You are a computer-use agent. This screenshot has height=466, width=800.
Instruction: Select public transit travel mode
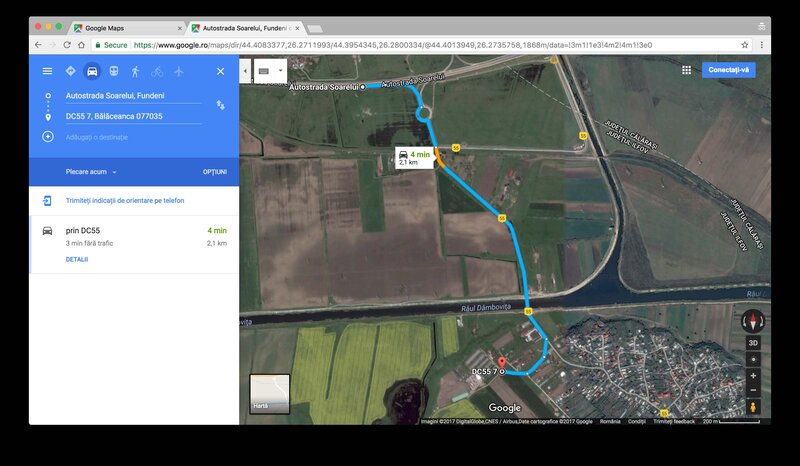113,71
